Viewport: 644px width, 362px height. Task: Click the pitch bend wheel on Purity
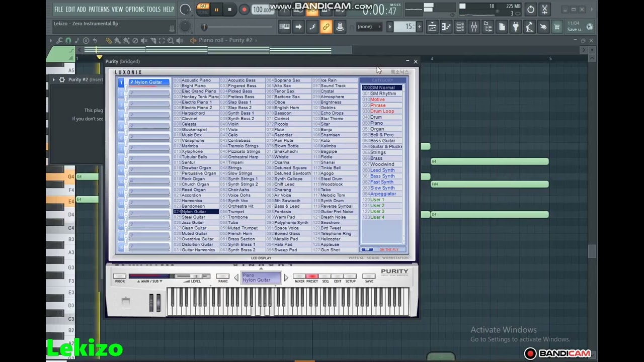[151, 302]
